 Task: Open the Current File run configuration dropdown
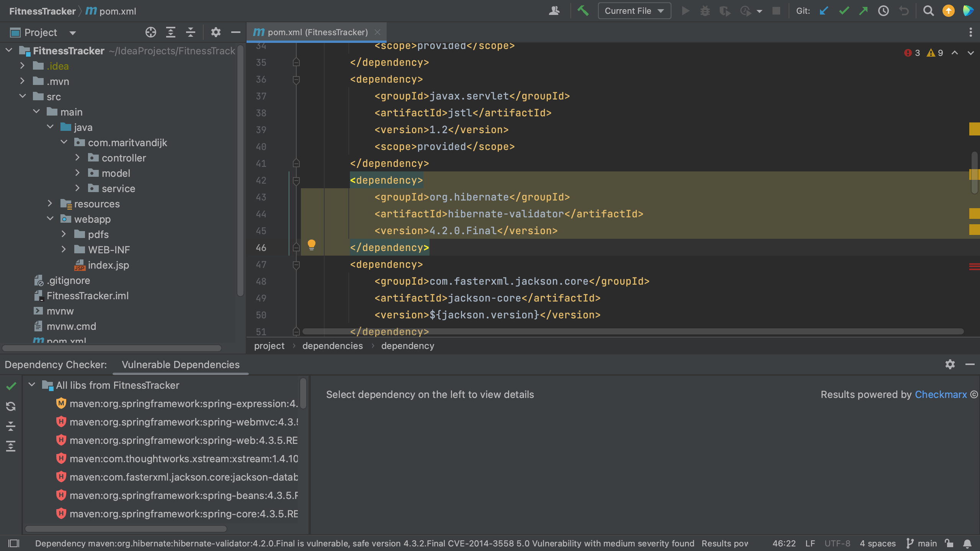click(634, 11)
